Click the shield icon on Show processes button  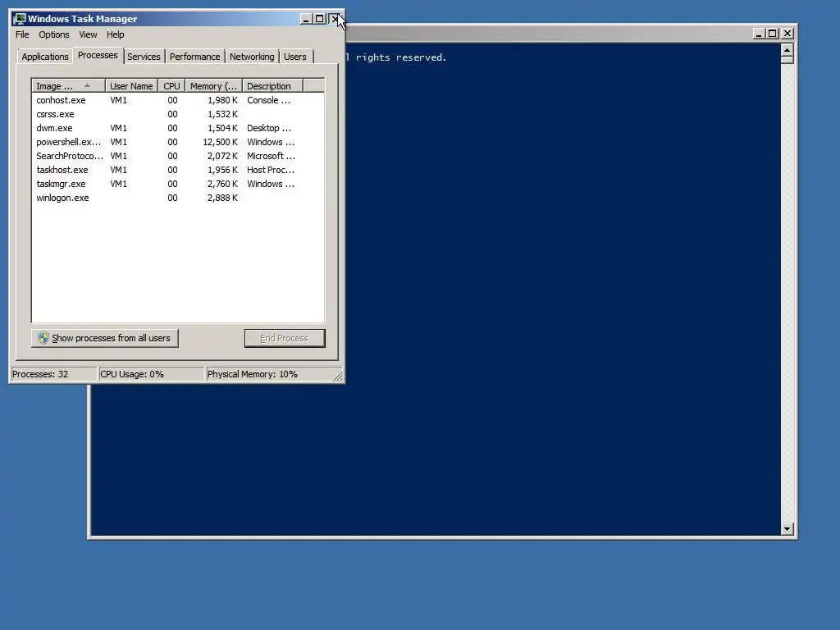[x=43, y=338]
